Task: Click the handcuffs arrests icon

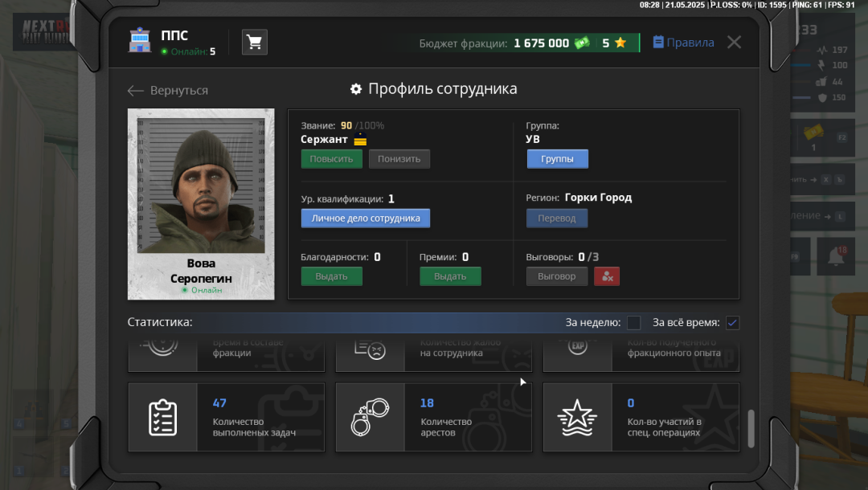Action: (370, 417)
